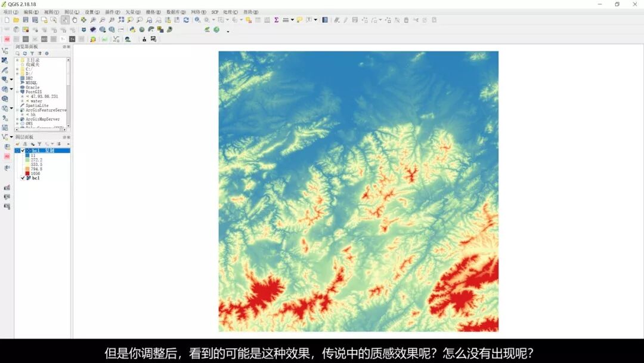Screen dimensions: 644x363
Task: Open dropdown arrow next to measure line tool
Action: click(292, 20)
